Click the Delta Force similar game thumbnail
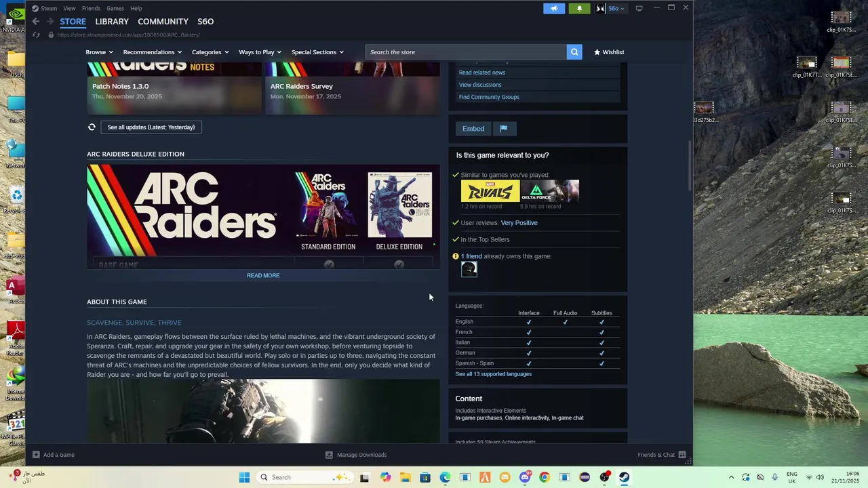Image resolution: width=868 pixels, height=488 pixels. pyautogui.click(x=550, y=191)
